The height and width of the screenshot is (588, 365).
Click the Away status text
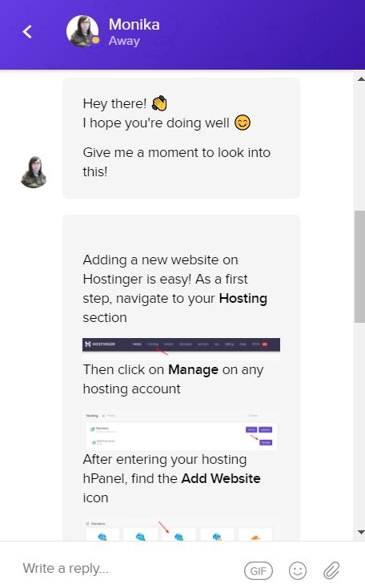pos(124,41)
